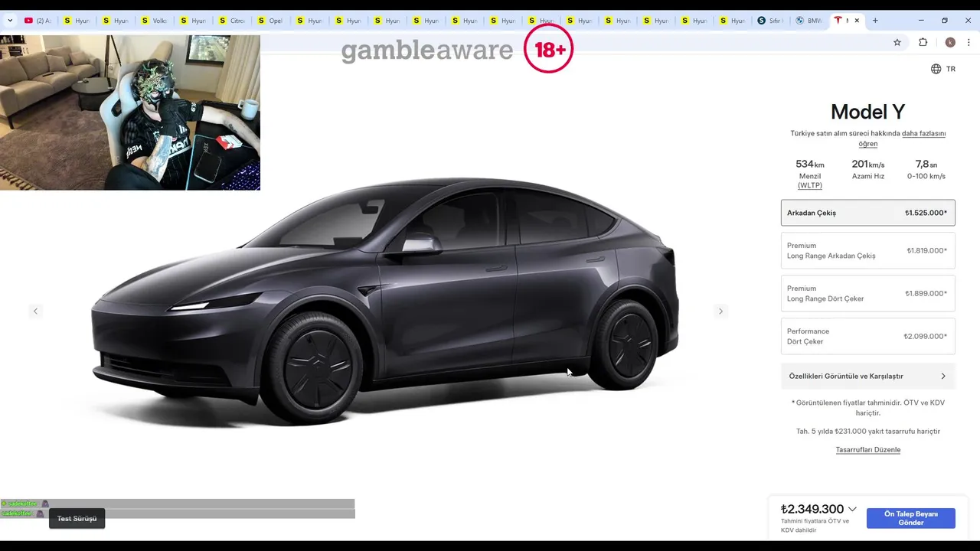
Task: Click the Model Y heading
Action: point(868,112)
